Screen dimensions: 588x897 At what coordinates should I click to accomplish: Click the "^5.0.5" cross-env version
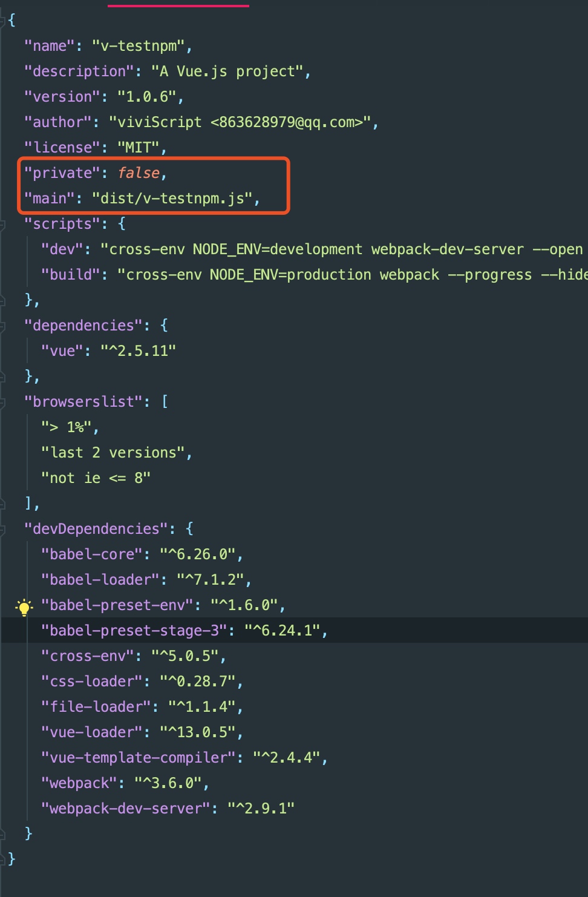coord(185,656)
